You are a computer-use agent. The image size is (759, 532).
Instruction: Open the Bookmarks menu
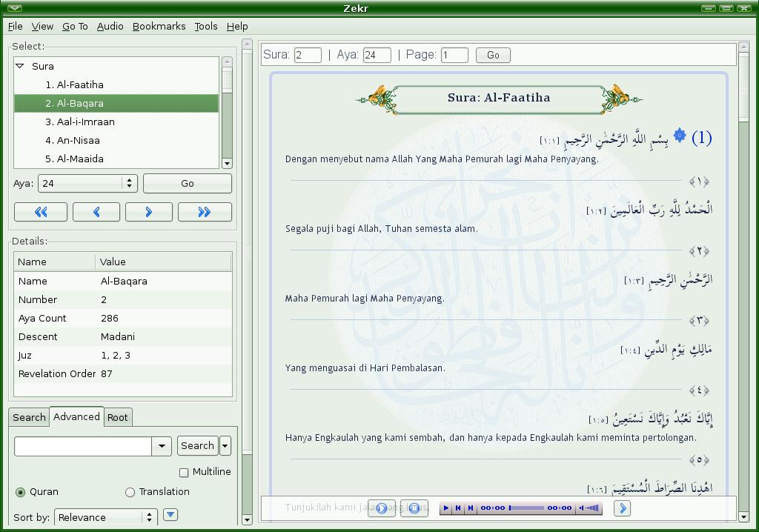point(159,26)
